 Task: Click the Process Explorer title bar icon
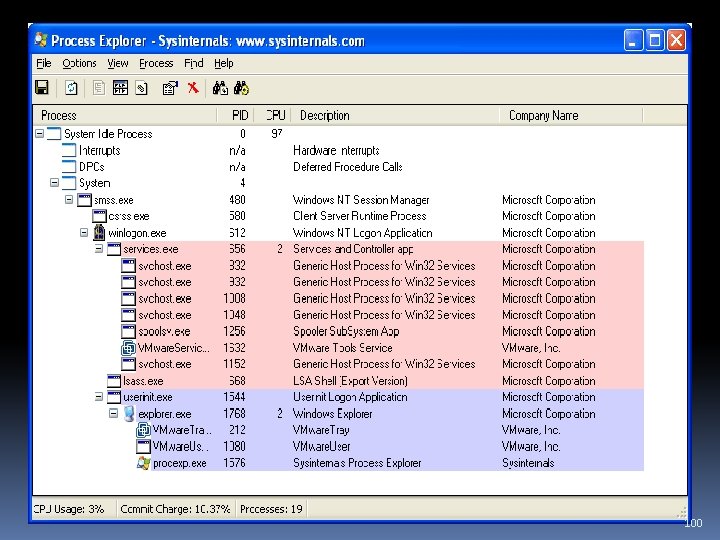point(41,40)
